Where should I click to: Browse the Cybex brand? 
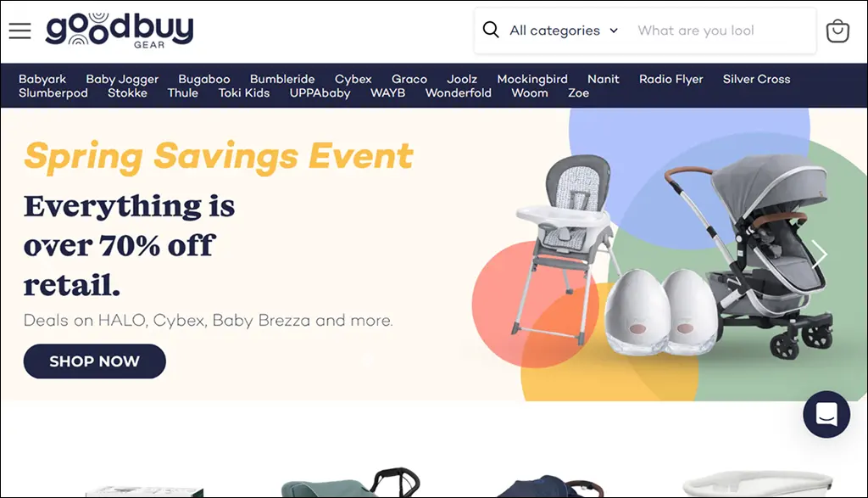click(x=353, y=79)
